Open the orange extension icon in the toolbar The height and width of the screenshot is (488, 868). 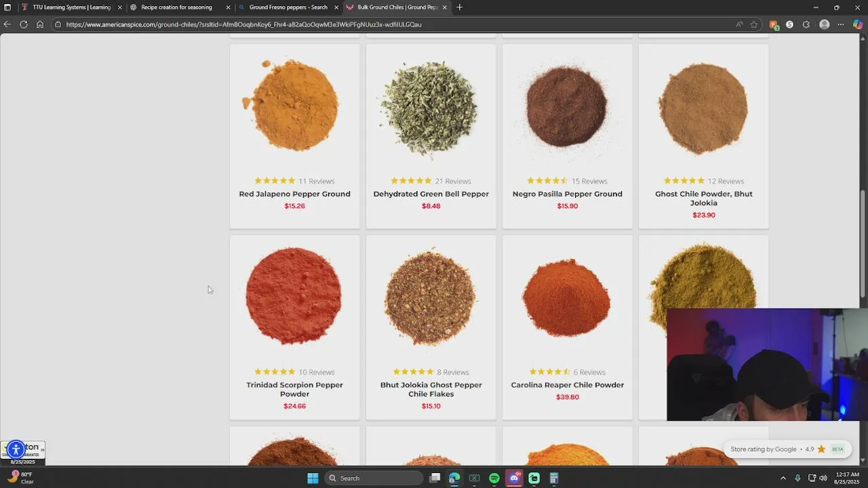774,24
